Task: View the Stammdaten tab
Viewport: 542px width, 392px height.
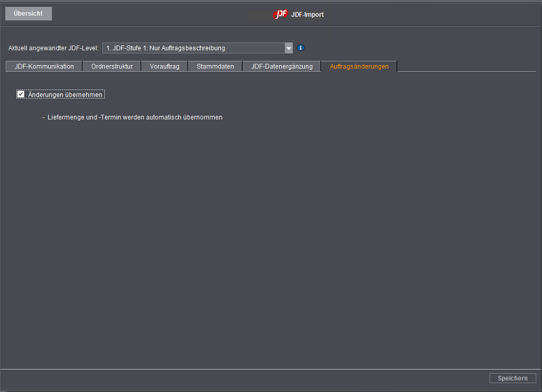Action: pyautogui.click(x=214, y=66)
